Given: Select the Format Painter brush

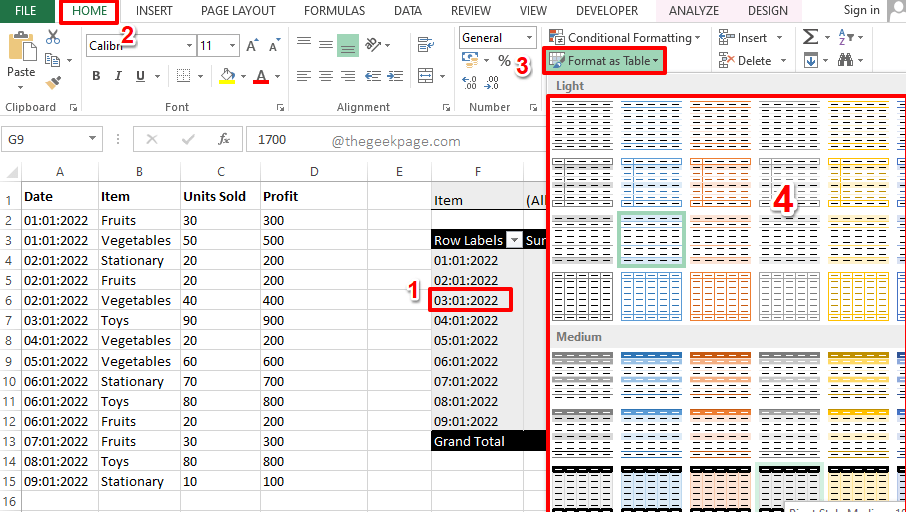Looking at the screenshot, I should pos(53,81).
